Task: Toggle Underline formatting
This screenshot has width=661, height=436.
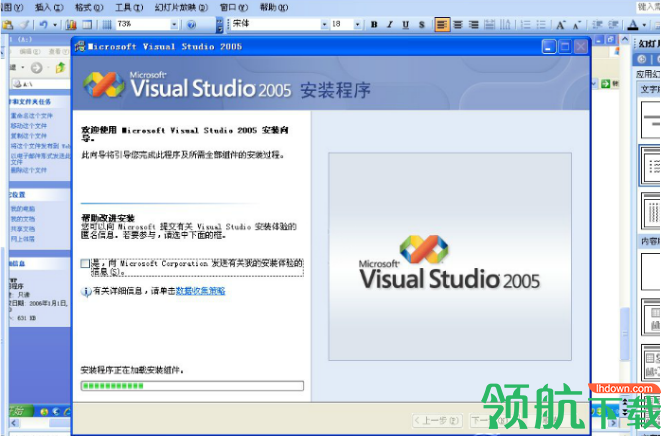Action: (x=406, y=24)
